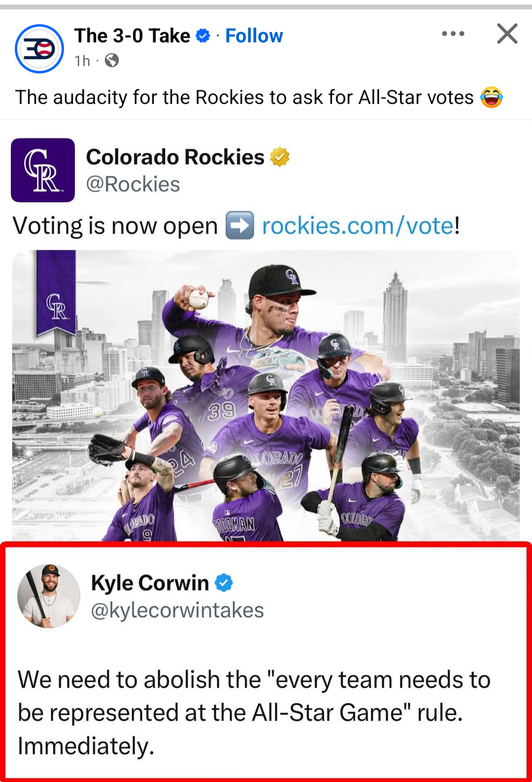The width and height of the screenshot is (532, 782).
Task: Open the rockies.com/vote link
Action: click(358, 226)
